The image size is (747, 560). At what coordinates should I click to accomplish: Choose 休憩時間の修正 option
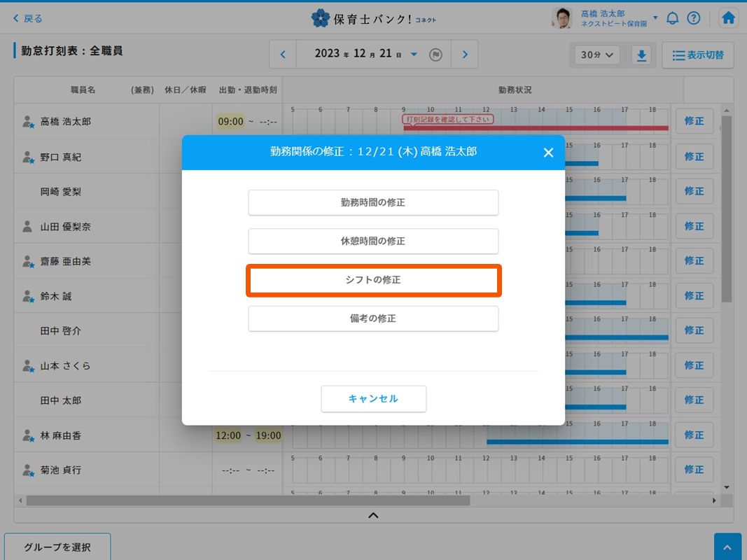[x=373, y=241]
